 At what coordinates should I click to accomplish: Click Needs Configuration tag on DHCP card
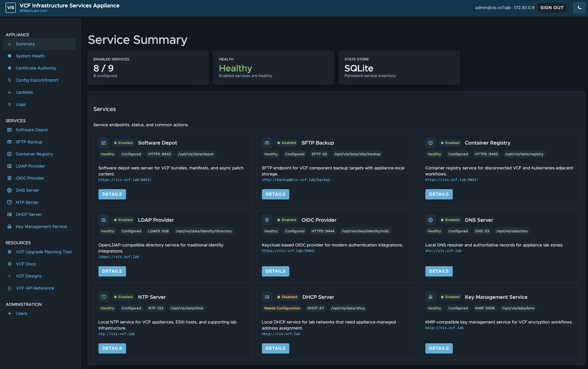pyautogui.click(x=282, y=308)
